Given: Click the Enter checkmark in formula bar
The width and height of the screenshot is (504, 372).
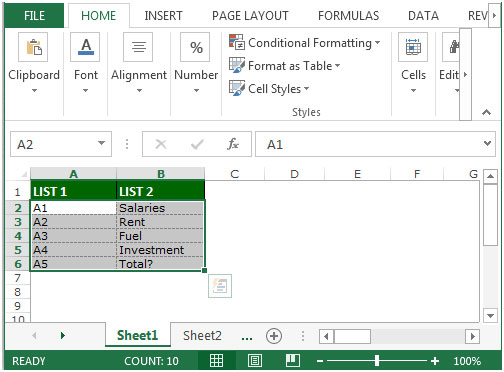Looking at the screenshot, I should 197,144.
